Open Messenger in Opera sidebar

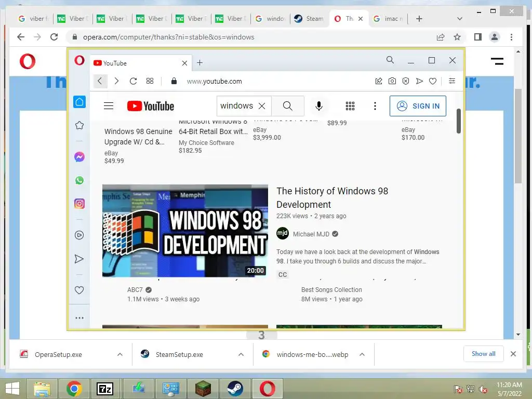[79, 157]
